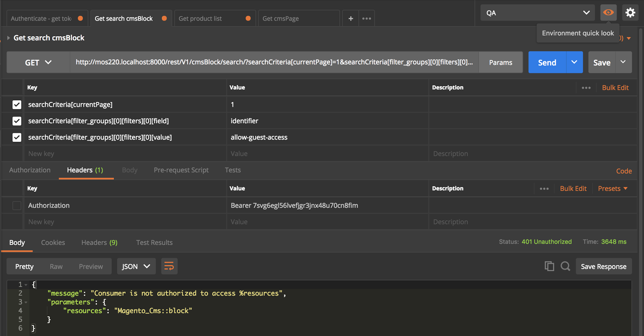Open the Tests request tab
The image size is (644, 336).
pyautogui.click(x=233, y=170)
